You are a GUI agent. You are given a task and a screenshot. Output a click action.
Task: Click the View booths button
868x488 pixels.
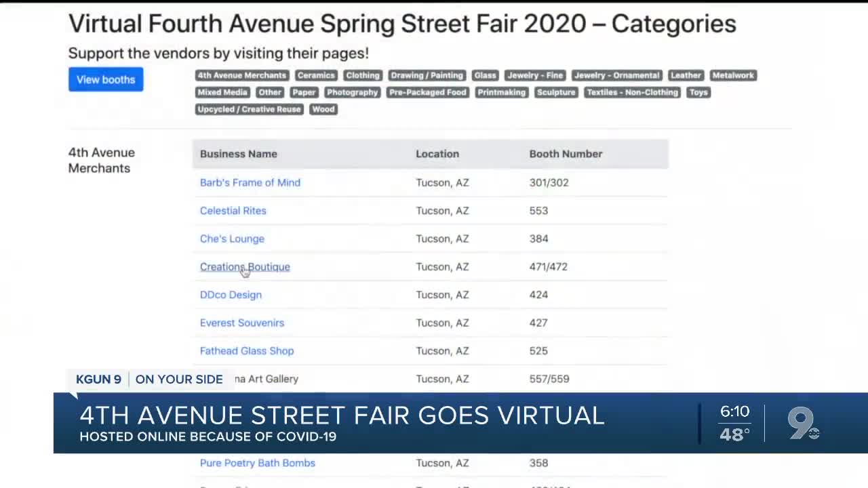tap(106, 79)
